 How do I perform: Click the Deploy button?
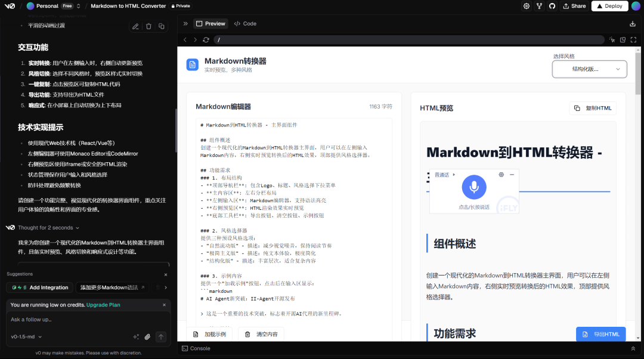609,6
